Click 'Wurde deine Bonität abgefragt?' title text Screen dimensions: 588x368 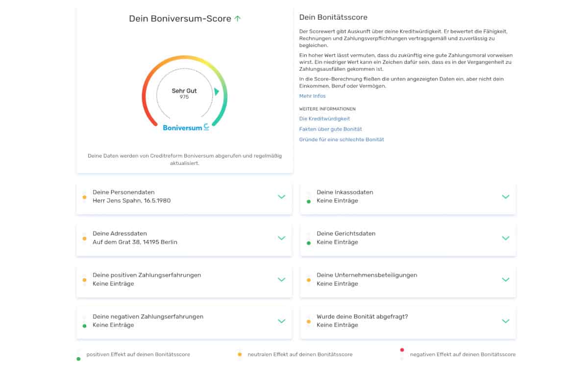point(362,316)
